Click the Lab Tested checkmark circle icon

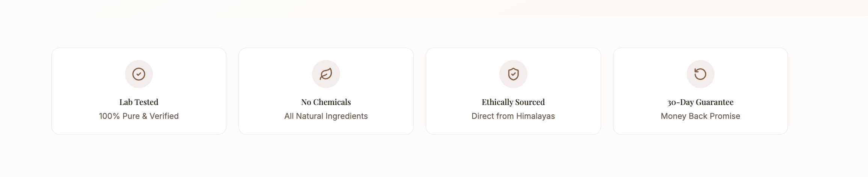[x=139, y=74]
